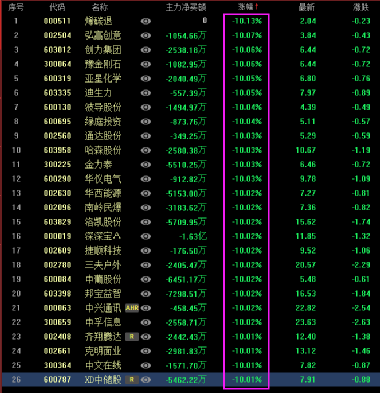Viewport: 380px width, 393px height.
Task: Open stock code 600787
Action: pos(57,380)
